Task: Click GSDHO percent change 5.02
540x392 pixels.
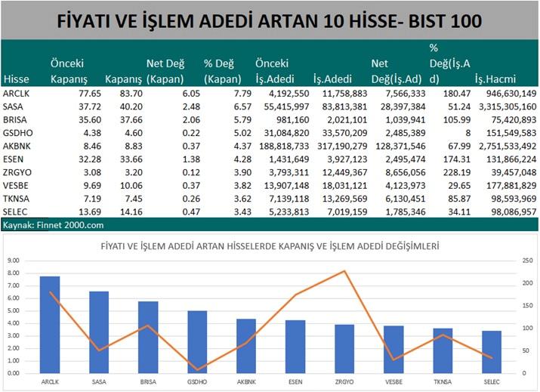Action: [242, 133]
